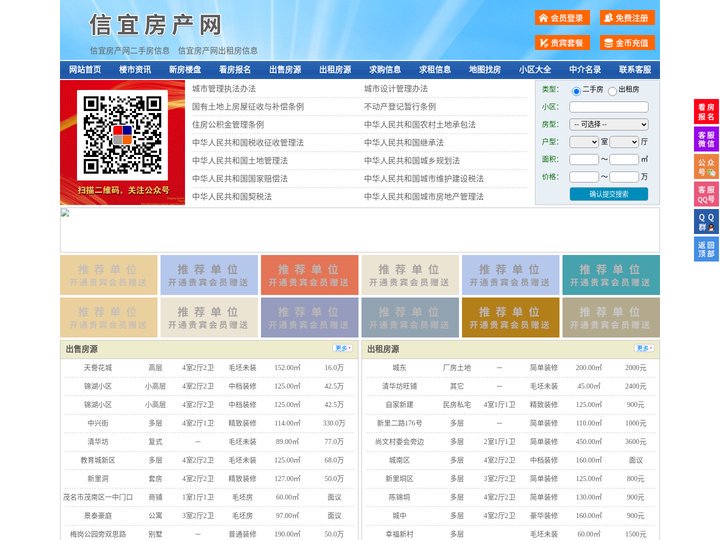Click the QR code banner image
This screenshot has width=720, height=540.
click(123, 142)
